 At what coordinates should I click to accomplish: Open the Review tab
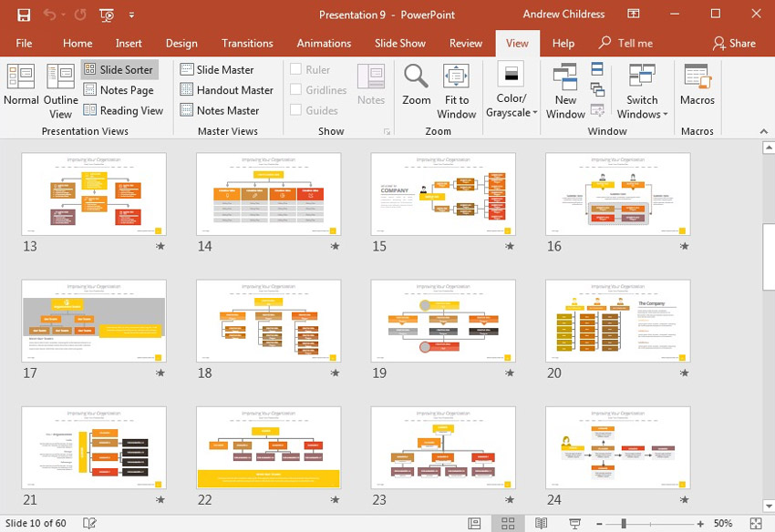(466, 43)
